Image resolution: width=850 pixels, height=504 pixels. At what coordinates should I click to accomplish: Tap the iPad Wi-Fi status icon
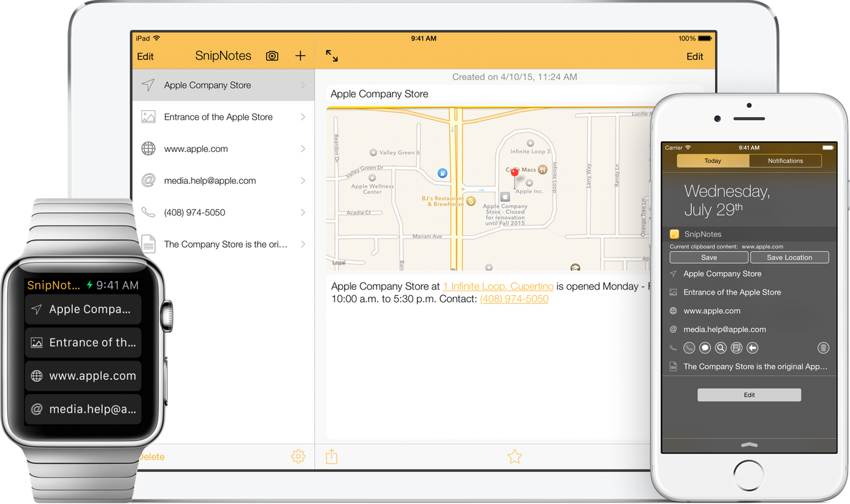click(x=156, y=38)
